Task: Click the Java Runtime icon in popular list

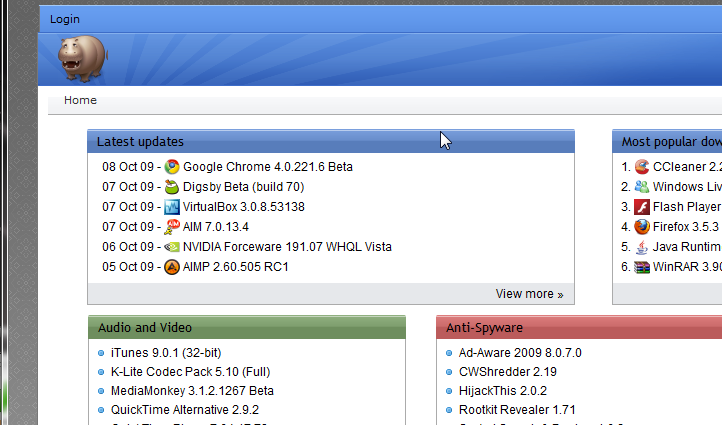Action: pyautogui.click(x=642, y=247)
